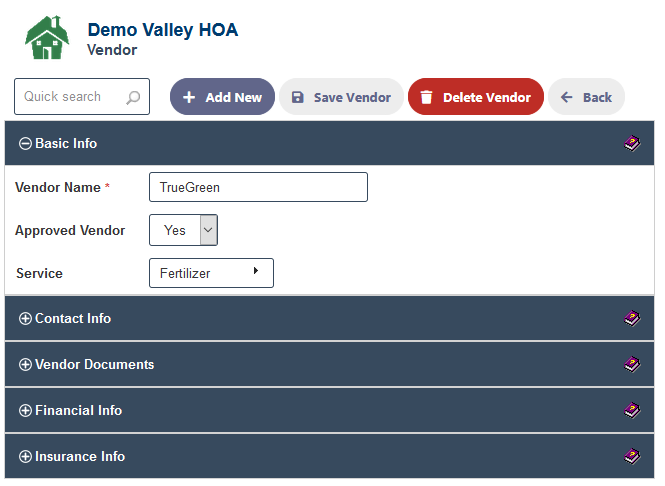Open the Financial Info help book icon
Image resolution: width=665 pixels, height=486 pixels.
[632, 411]
